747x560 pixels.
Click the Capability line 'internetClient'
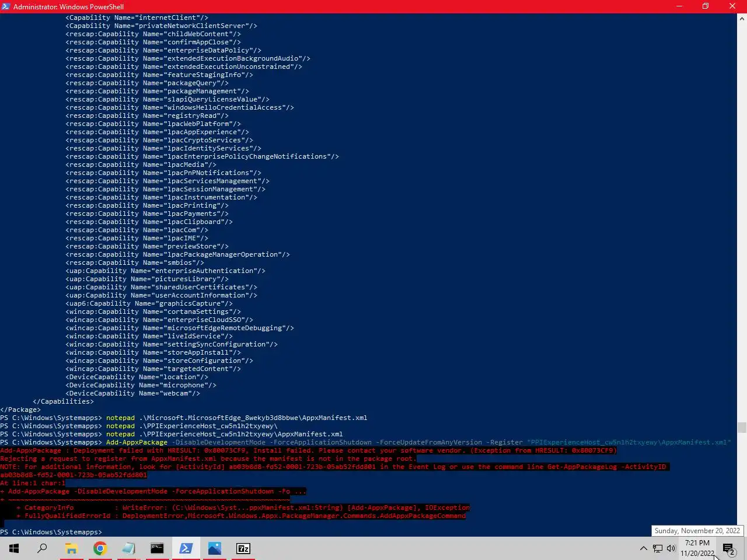coord(137,17)
